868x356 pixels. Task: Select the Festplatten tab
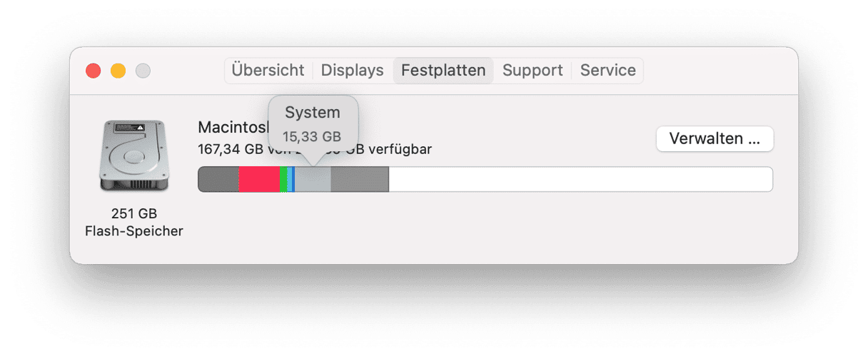443,71
